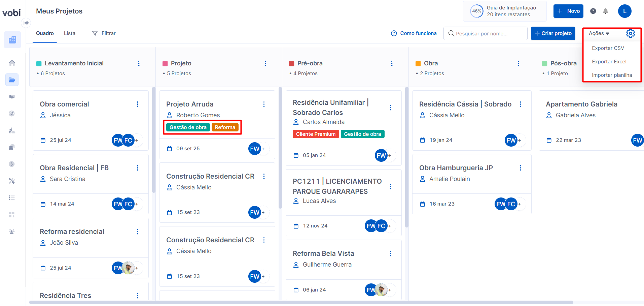This screenshot has width=644, height=306.
Task: Click the Cliente Premium tag
Action: click(316, 134)
